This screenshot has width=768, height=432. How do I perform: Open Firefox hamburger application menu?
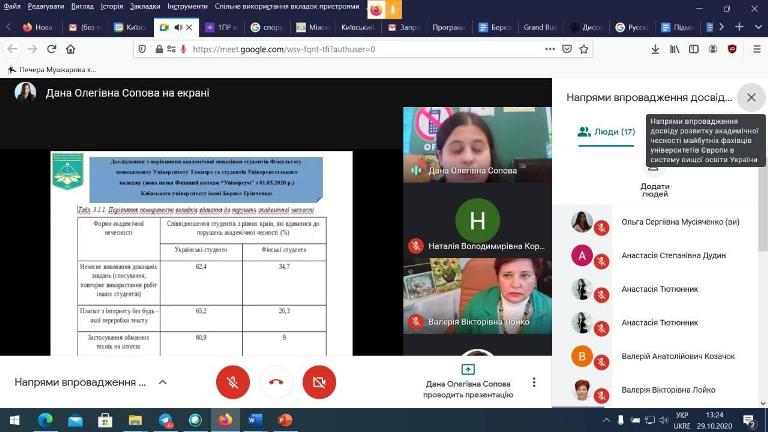pyautogui.click(x=757, y=49)
